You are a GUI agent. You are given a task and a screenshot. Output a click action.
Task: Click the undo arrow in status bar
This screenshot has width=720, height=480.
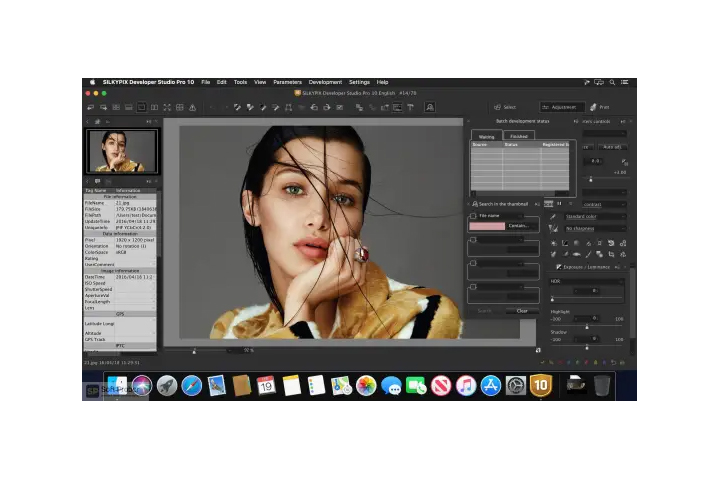(x=613, y=362)
